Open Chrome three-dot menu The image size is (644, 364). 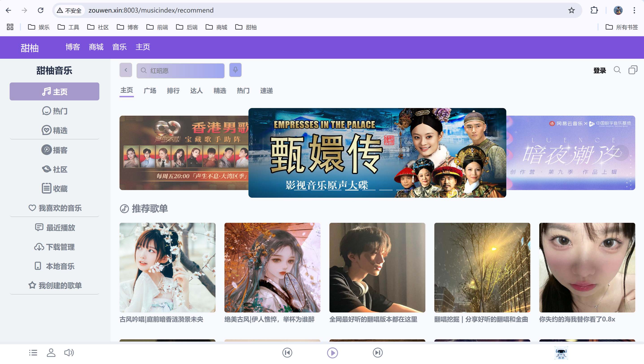[x=634, y=10]
